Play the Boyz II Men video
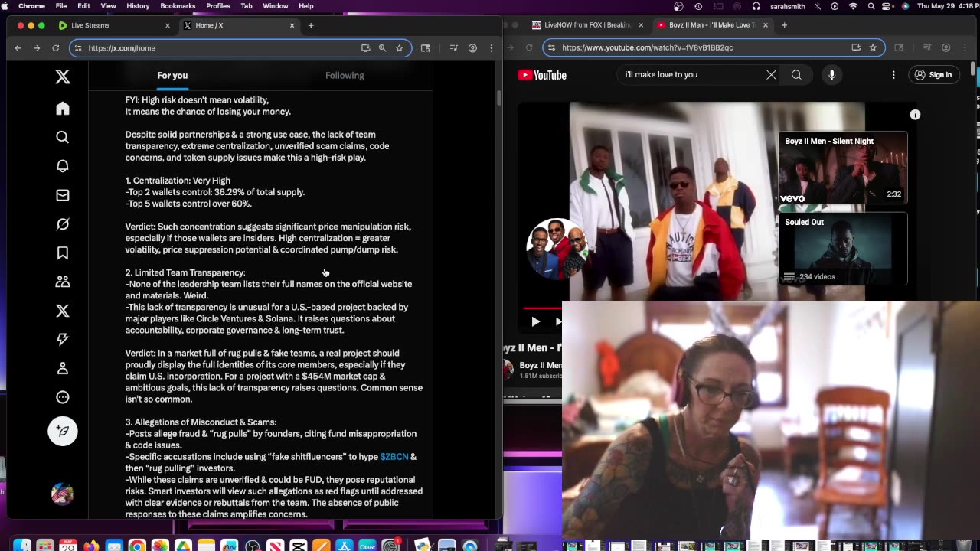This screenshot has width=980, height=551. (535, 322)
